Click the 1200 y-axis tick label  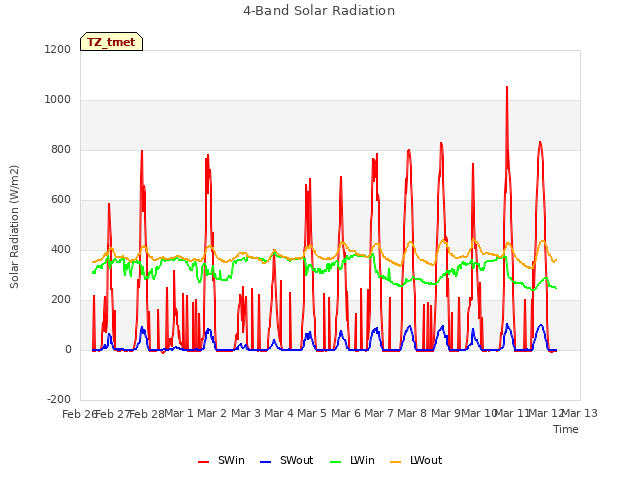58,49
